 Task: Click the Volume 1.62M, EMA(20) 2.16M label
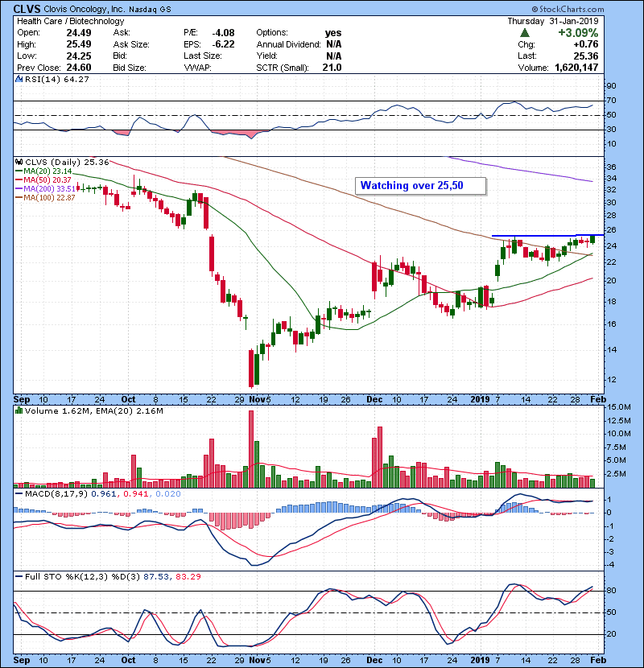coord(93,410)
